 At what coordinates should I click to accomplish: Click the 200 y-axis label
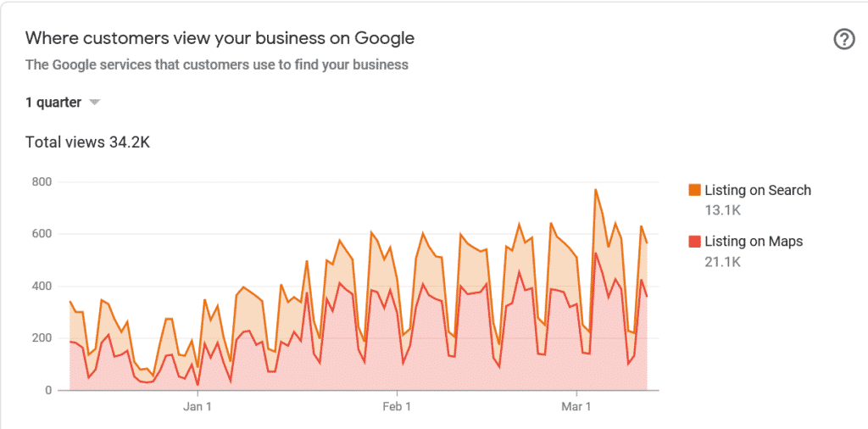click(41, 338)
